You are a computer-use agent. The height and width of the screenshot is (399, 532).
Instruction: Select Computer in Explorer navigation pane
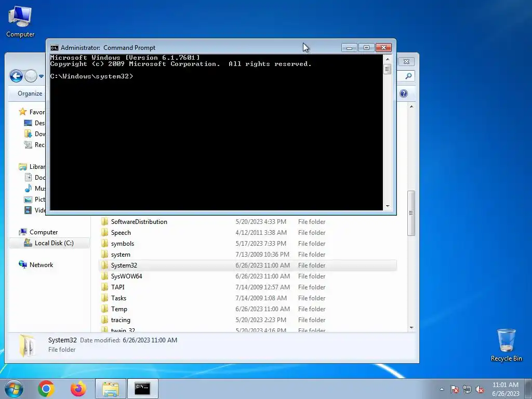(x=38, y=232)
